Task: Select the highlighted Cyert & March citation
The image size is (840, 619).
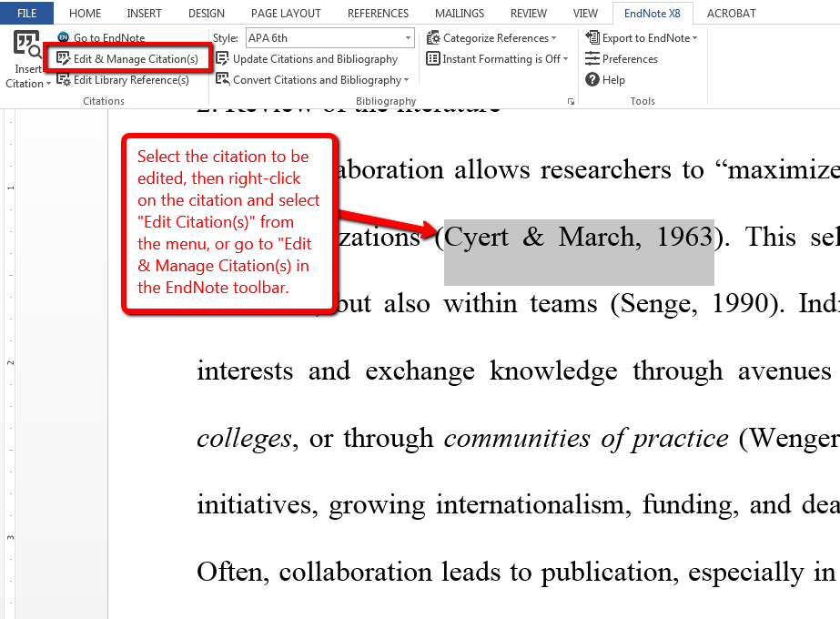Action: (x=576, y=238)
